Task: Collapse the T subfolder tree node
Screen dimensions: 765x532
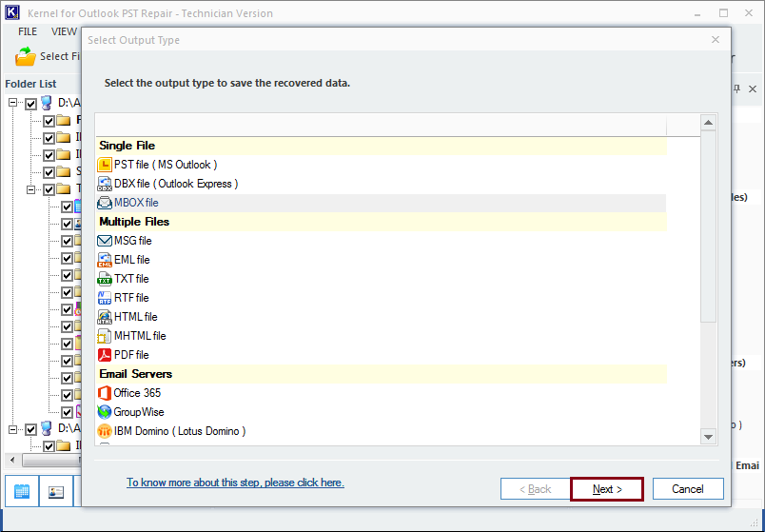Action: (30, 189)
